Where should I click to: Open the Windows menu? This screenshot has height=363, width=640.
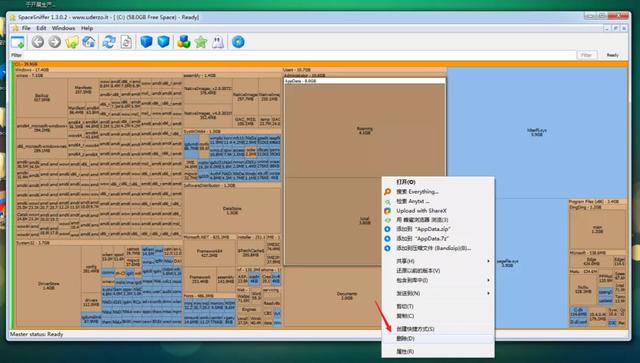tap(63, 28)
